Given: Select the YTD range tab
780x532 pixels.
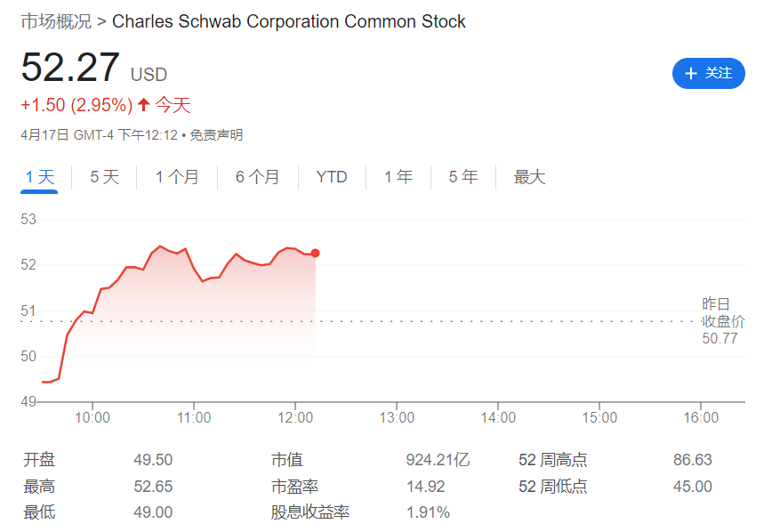Looking at the screenshot, I should click(x=332, y=177).
